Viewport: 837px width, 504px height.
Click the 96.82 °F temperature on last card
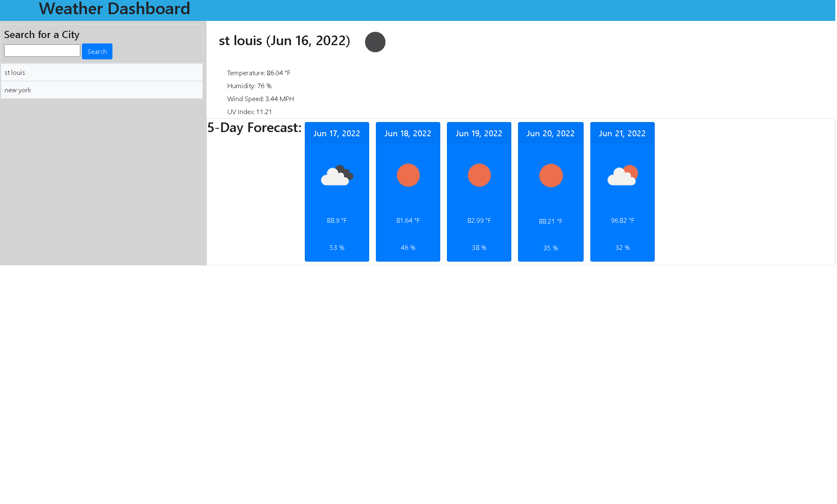[622, 221]
